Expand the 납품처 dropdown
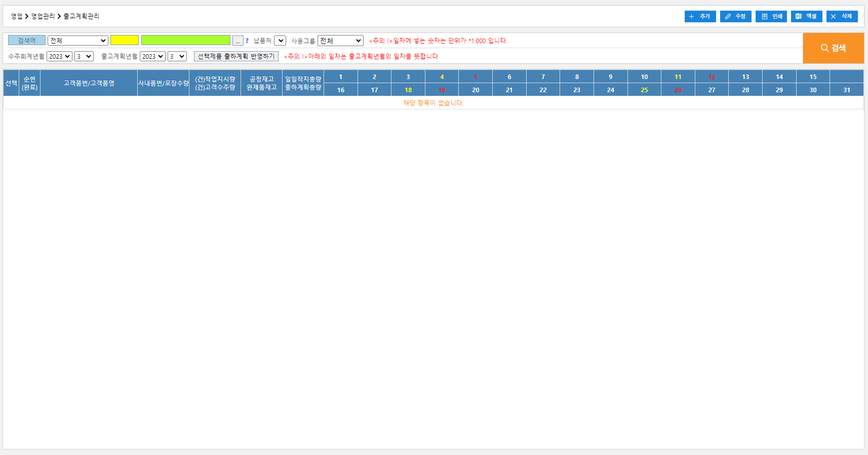 click(x=280, y=41)
